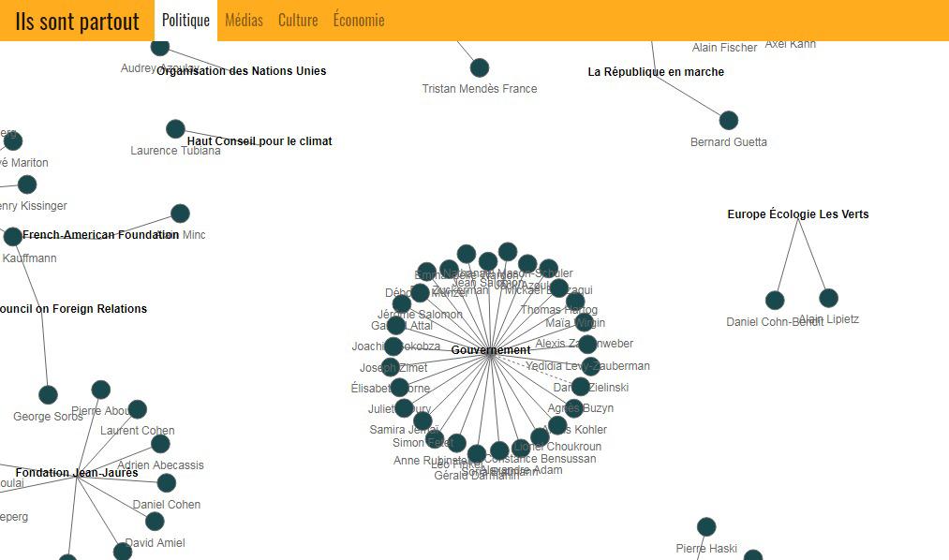Click the Adrien Abecassis node circle
The width and height of the screenshot is (949, 560).
(x=160, y=444)
